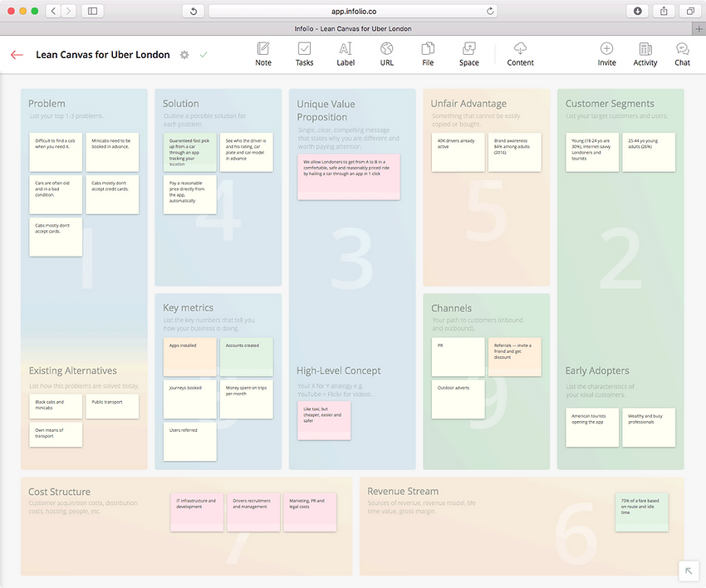
Task: Toggle the Safari sidebar
Action: pos(91,11)
